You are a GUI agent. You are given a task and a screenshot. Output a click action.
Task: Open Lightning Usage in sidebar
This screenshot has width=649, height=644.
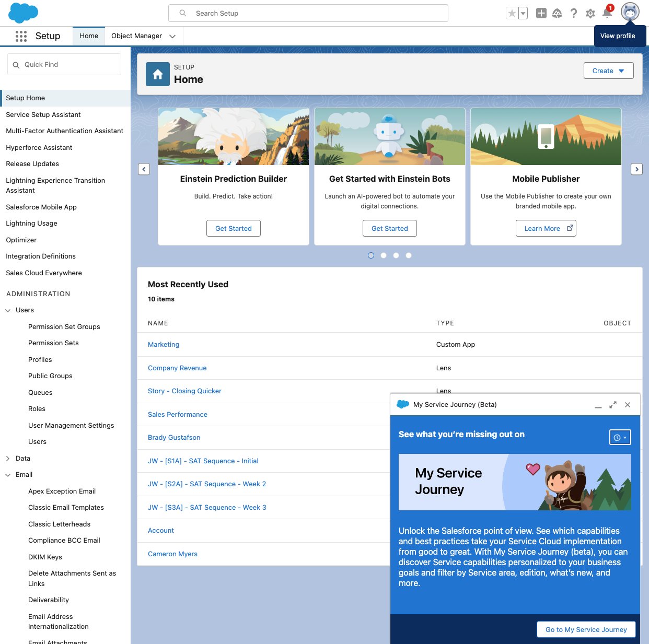(x=31, y=224)
